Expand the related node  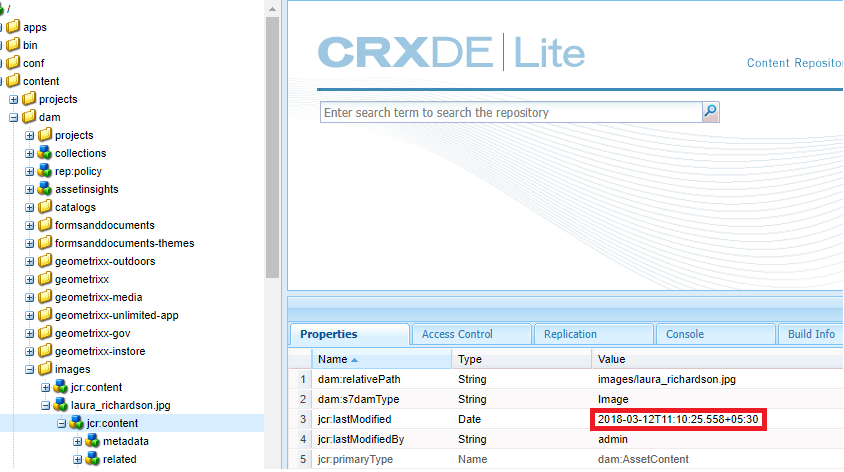point(78,460)
